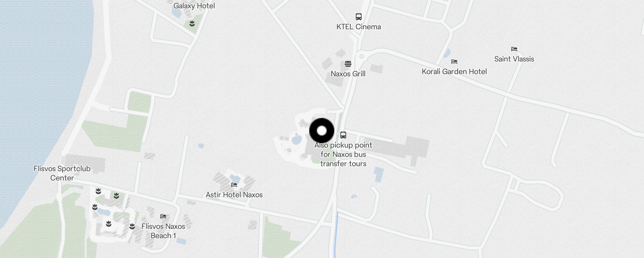Select the Flisvos Naxos Beach 1 bed icon
The image size is (644, 258).
point(163,216)
